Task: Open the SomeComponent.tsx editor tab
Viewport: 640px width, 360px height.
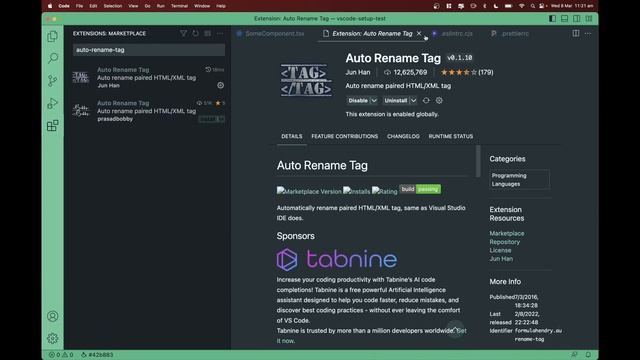Action: (275, 34)
